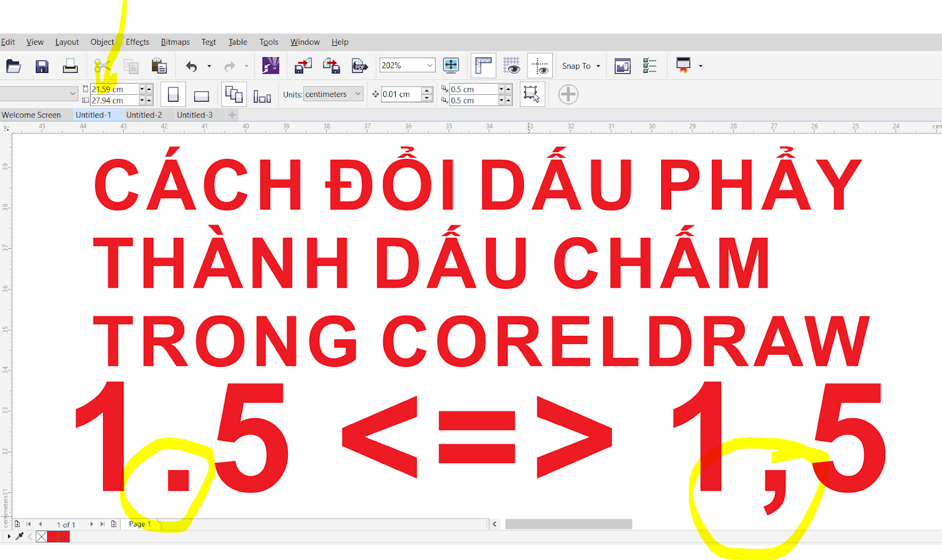942x560 pixels.
Task: Create new document with plus tab button
Action: (232, 115)
